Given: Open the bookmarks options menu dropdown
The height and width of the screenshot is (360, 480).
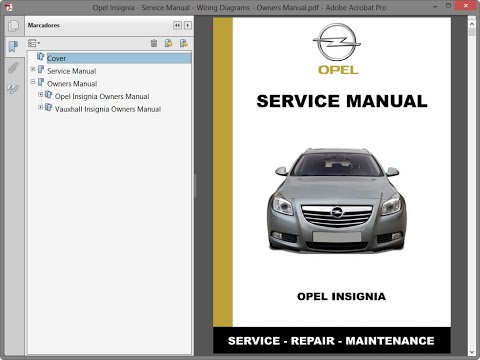Looking at the screenshot, I should click(x=34, y=43).
